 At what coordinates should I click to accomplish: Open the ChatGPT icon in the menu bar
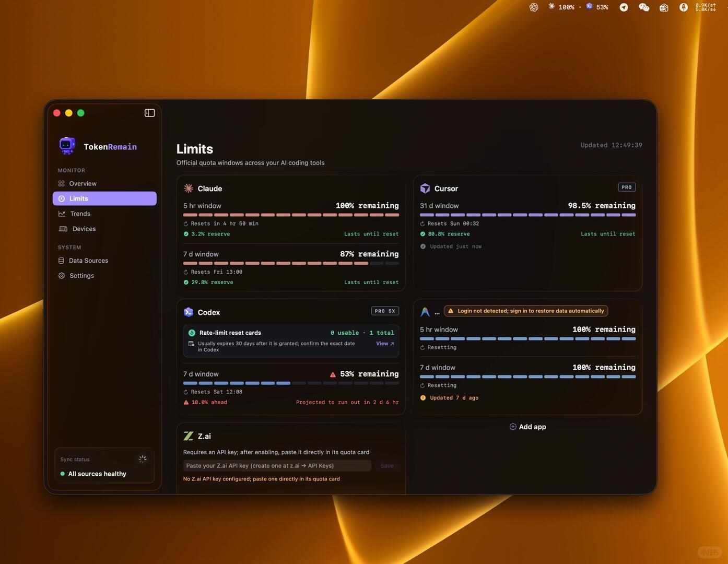click(534, 7)
